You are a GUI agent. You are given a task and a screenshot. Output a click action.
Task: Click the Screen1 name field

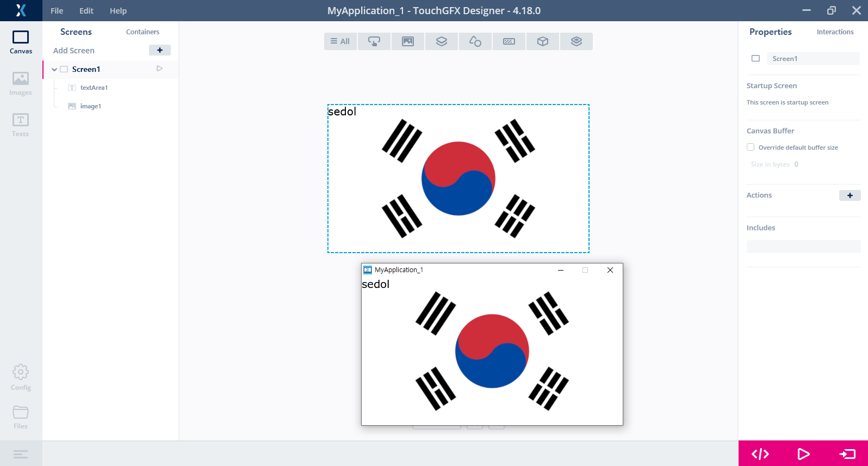(x=813, y=59)
